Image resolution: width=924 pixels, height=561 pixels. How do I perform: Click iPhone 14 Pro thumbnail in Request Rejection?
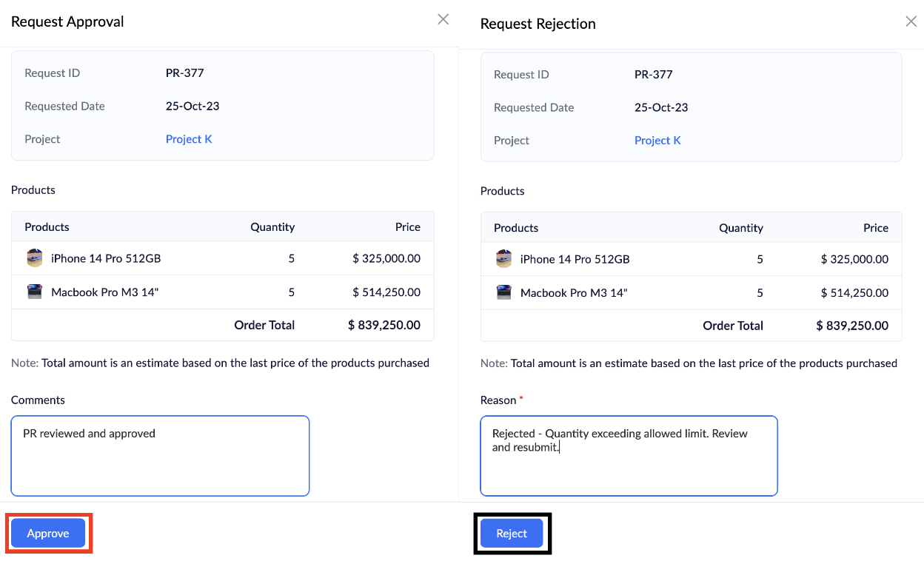pos(503,259)
